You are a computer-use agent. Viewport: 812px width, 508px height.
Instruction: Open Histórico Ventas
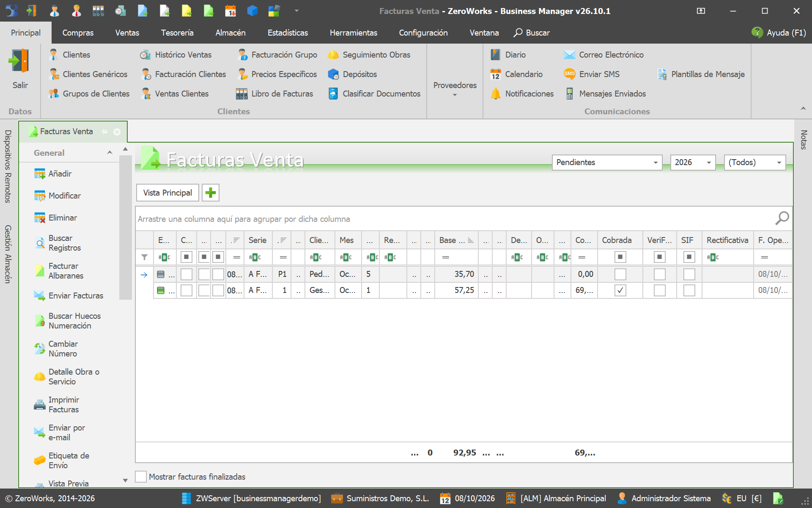tap(176, 55)
